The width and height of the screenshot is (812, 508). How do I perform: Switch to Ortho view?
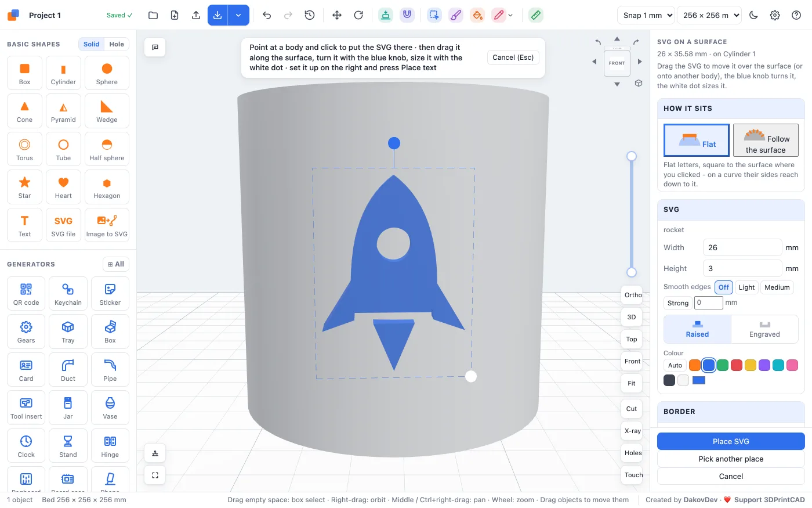(632, 295)
